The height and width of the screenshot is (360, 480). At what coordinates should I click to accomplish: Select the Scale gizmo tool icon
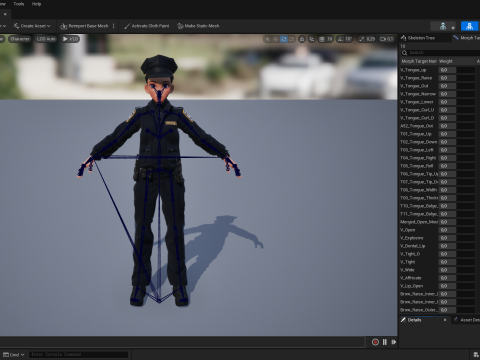[x=292, y=39]
